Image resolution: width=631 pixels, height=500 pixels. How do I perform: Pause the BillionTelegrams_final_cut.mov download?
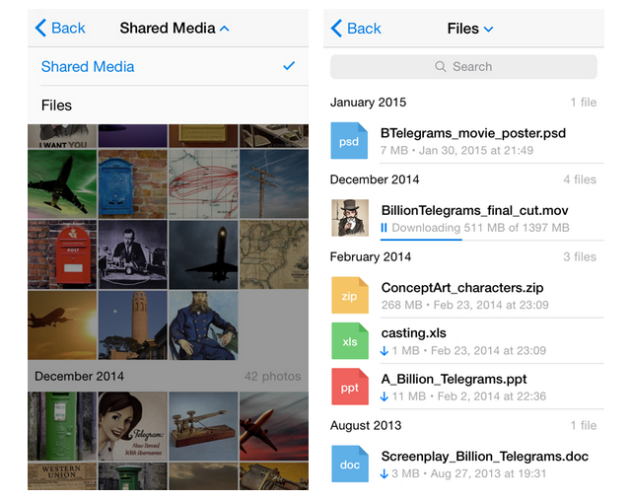[384, 228]
